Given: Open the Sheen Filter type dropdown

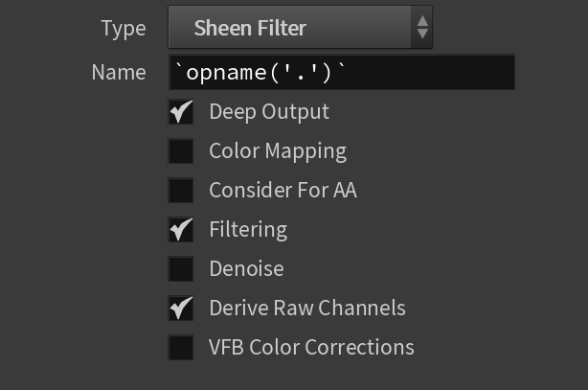Looking at the screenshot, I should [x=300, y=27].
